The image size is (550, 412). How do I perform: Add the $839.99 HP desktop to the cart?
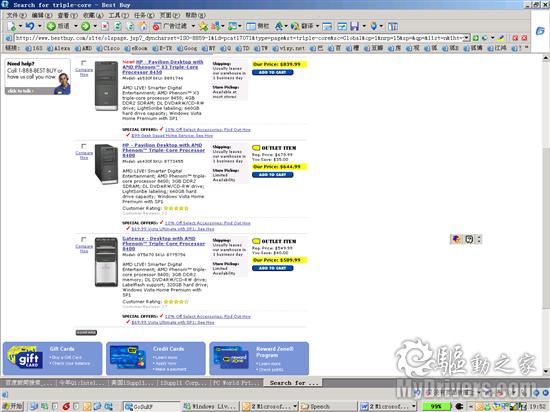click(273, 72)
